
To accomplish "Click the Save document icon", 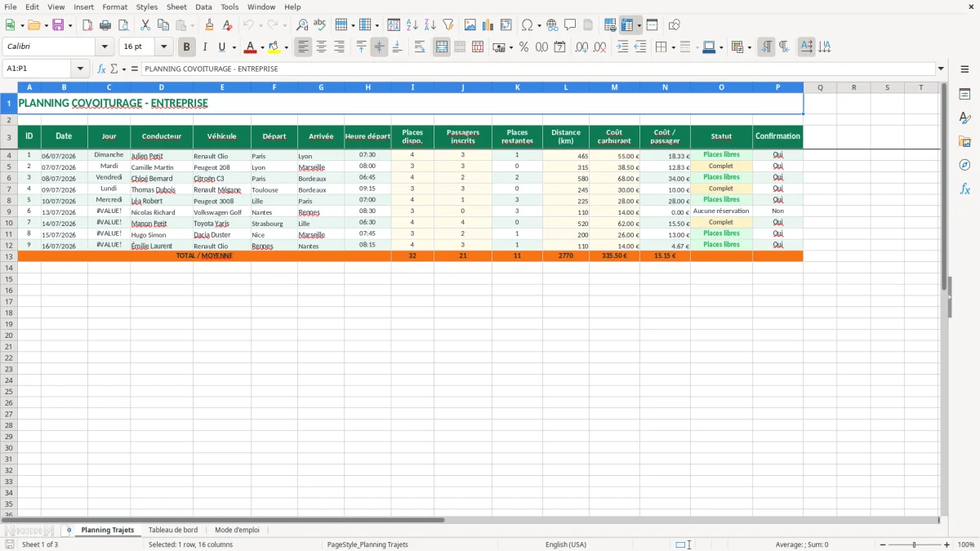I will tap(58, 25).
